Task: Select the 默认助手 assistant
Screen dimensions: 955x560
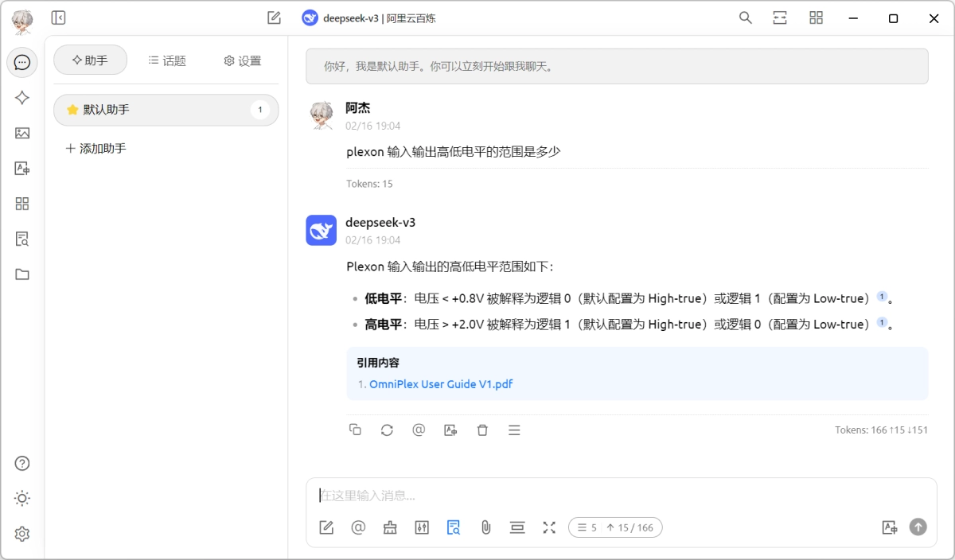Action: 166,110
